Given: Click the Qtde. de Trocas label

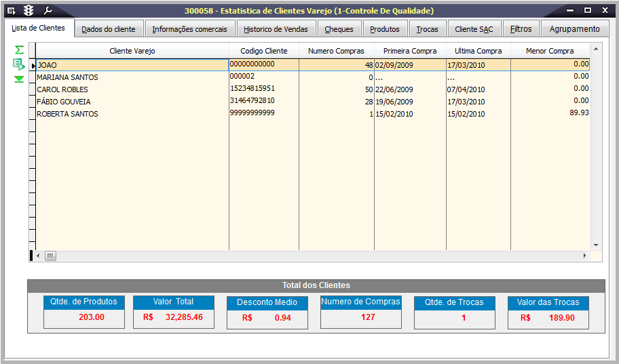Looking at the screenshot, I should (x=454, y=302).
